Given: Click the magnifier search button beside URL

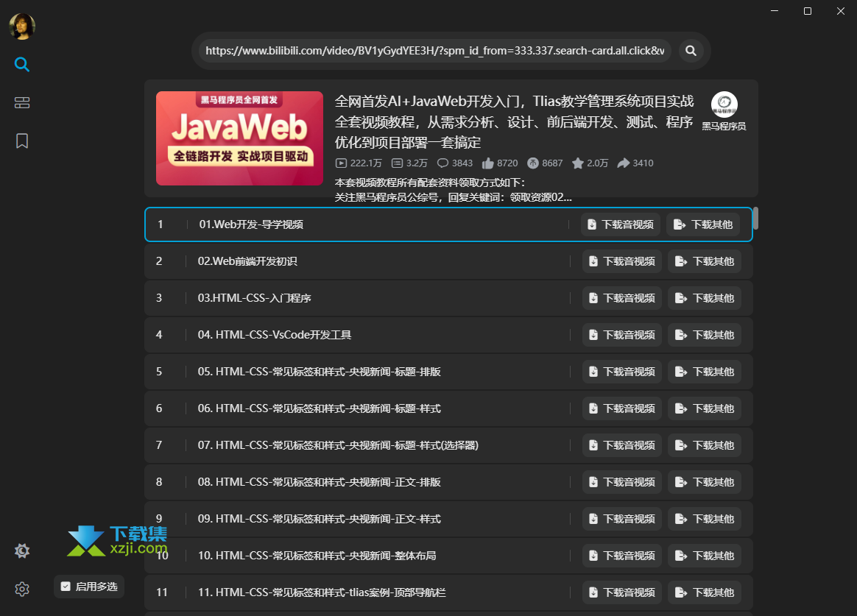Looking at the screenshot, I should 691,51.
